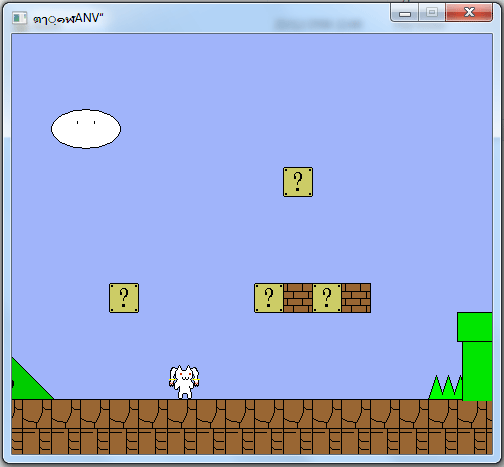504x467 pixels.
Task: Click the green pipe's lower body
Action: point(477,371)
